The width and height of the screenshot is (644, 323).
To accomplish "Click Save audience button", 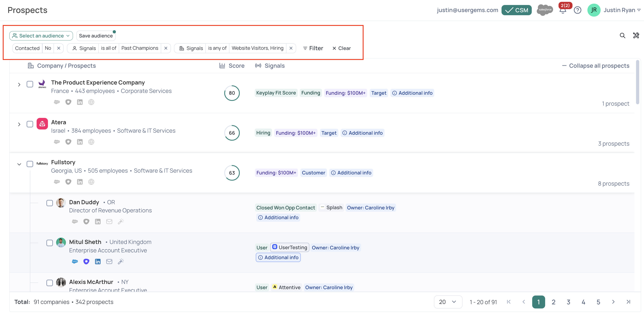I will pos(96,36).
